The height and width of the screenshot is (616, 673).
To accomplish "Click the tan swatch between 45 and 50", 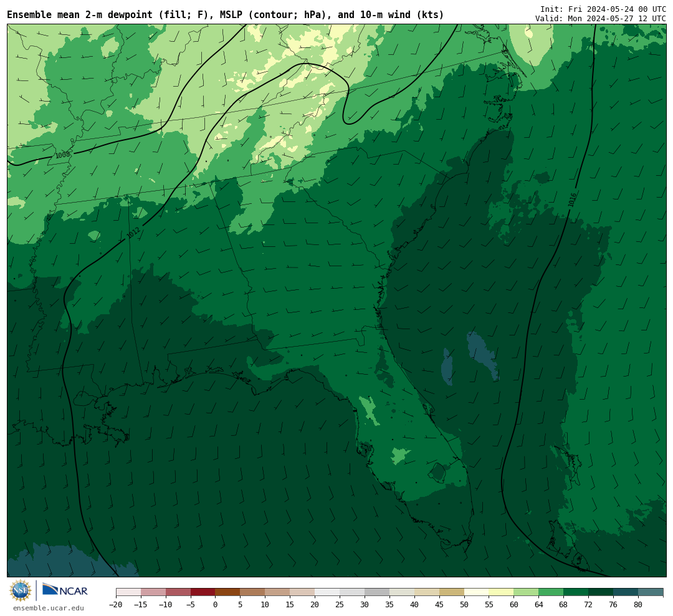I will click(452, 592).
